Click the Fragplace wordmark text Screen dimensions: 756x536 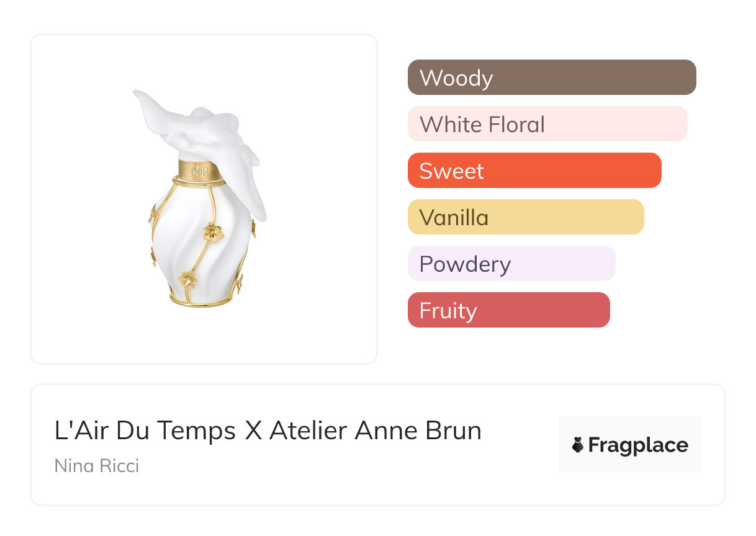coord(638,445)
